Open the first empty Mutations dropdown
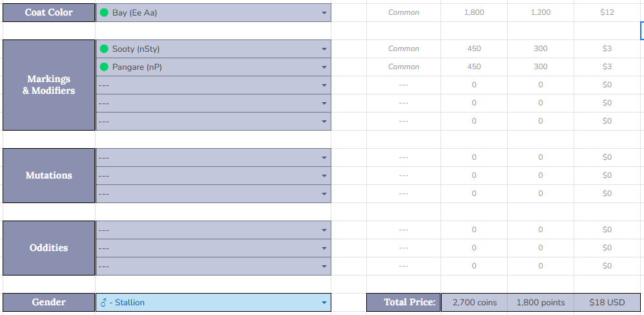 pos(324,158)
